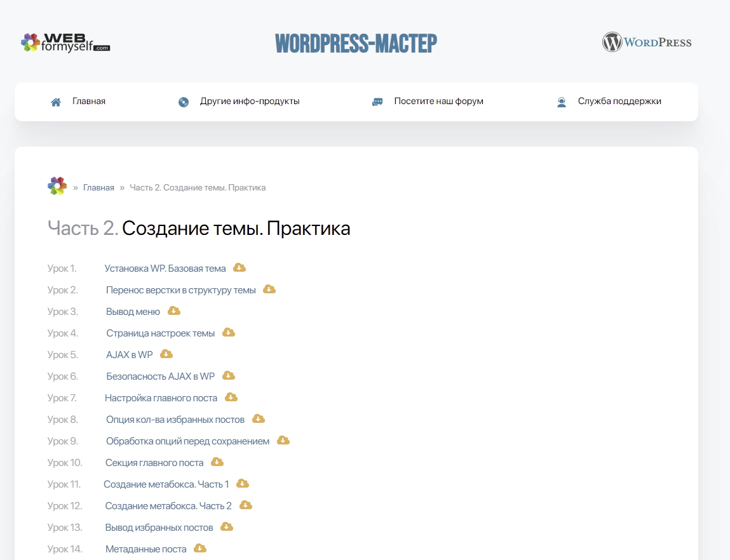Click the Урок 5. label
Screen dimensions: 730x560
click(x=63, y=355)
